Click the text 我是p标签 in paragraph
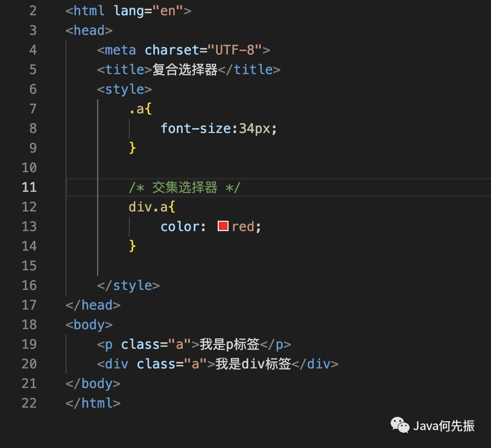Image resolution: width=491 pixels, height=448 pixels. [x=230, y=344]
